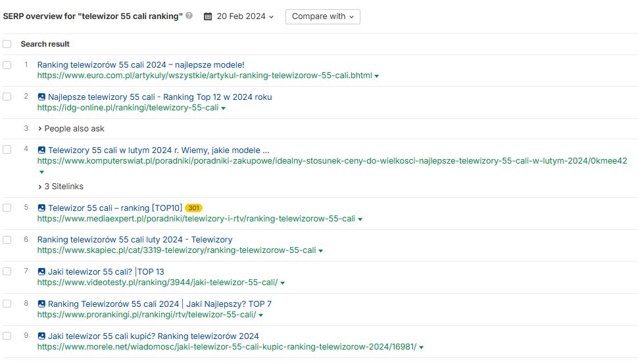Viewport: 638px width, 364px height.
Task: Click the calendar icon next to 20 Feb 2024
Action: pyautogui.click(x=208, y=16)
